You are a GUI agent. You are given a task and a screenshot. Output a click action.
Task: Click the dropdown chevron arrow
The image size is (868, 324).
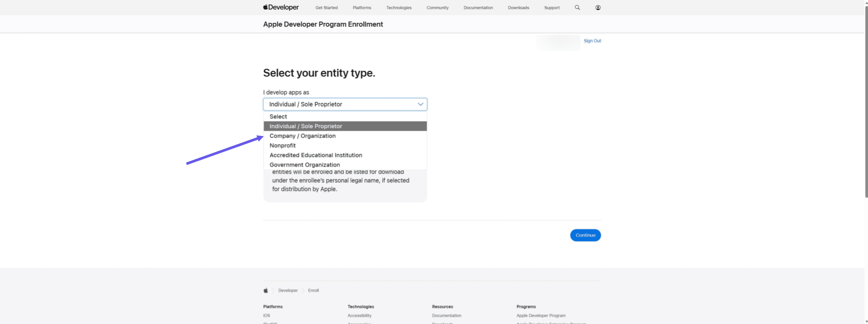(420, 104)
